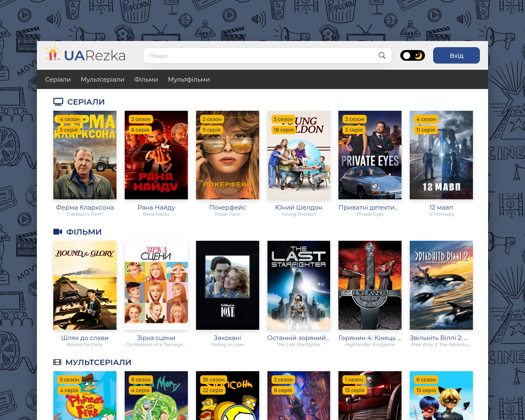Select the Покерфейс poster
The image size is (525, 420).
228,155
